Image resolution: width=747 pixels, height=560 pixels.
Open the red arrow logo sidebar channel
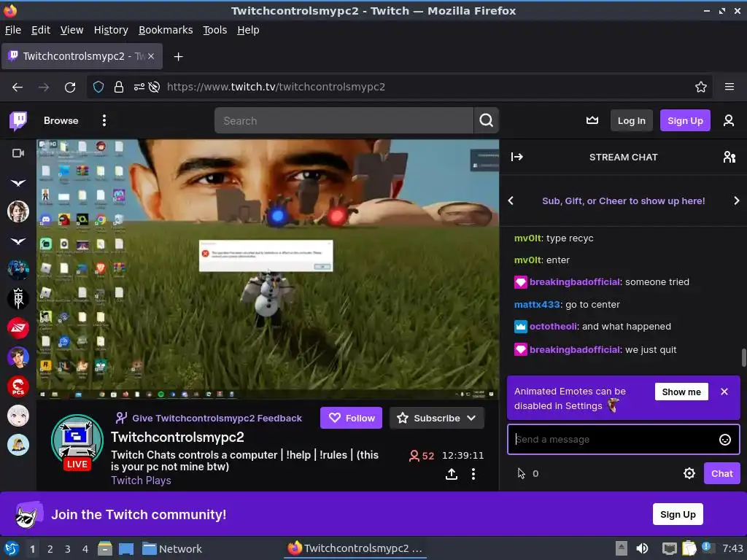18,328
